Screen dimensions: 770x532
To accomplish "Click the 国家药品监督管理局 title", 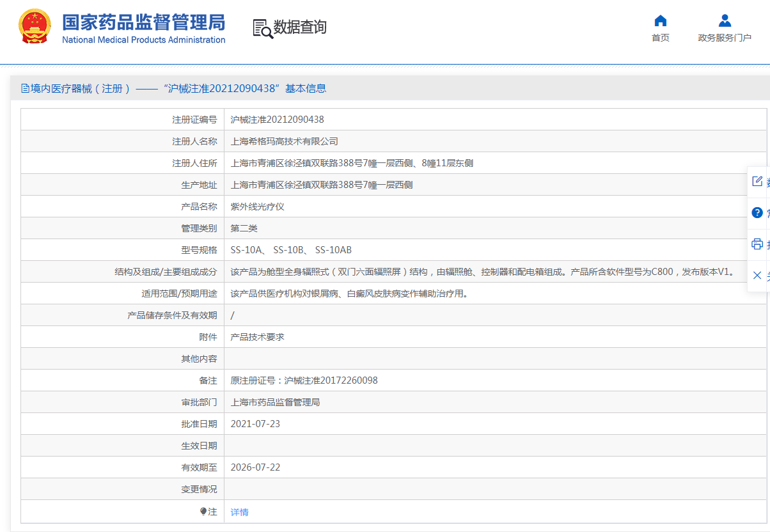I will tap(144, 22).
